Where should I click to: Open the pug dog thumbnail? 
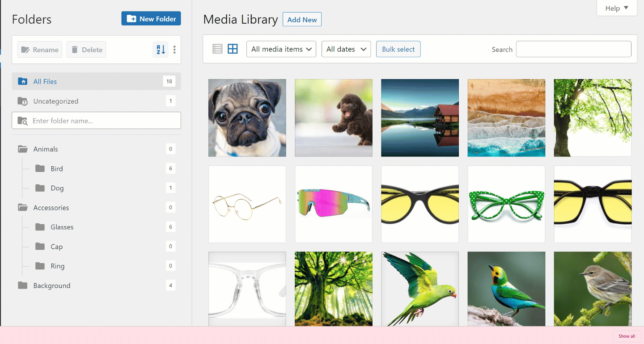[247, 118]
